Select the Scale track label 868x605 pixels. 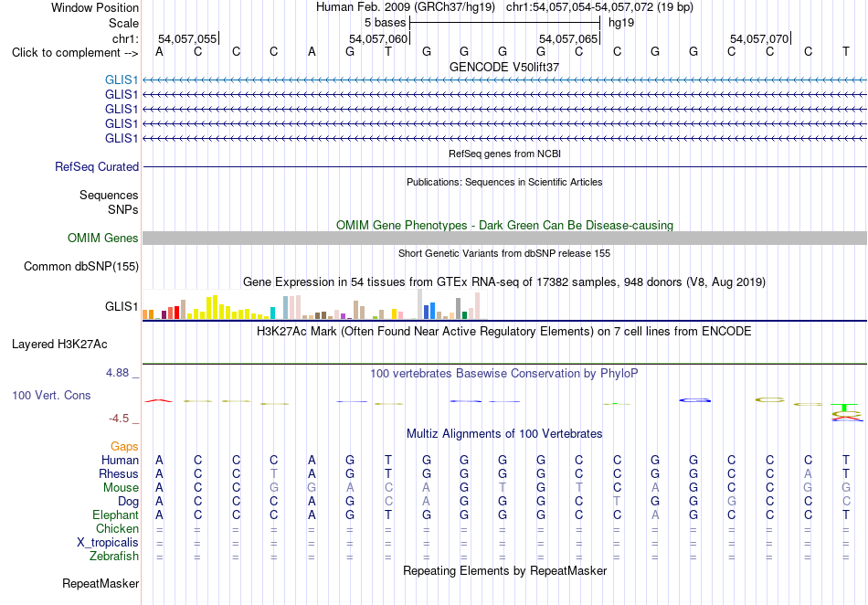123,23
